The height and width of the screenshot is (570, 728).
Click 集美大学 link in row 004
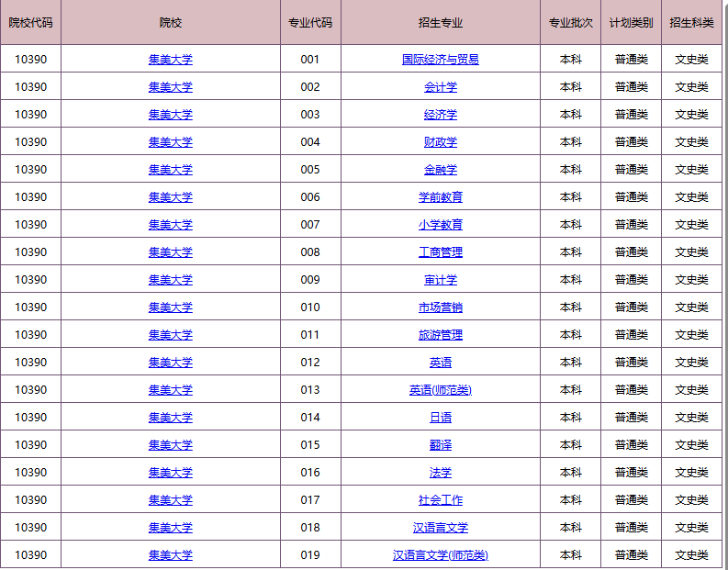[171, 142]
